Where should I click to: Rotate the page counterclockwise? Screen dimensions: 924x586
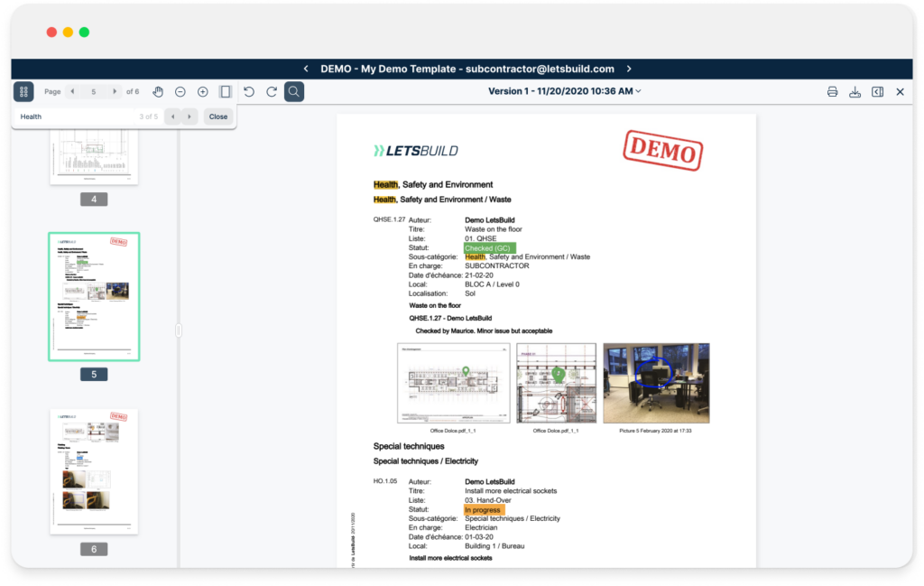click(249, 91)
